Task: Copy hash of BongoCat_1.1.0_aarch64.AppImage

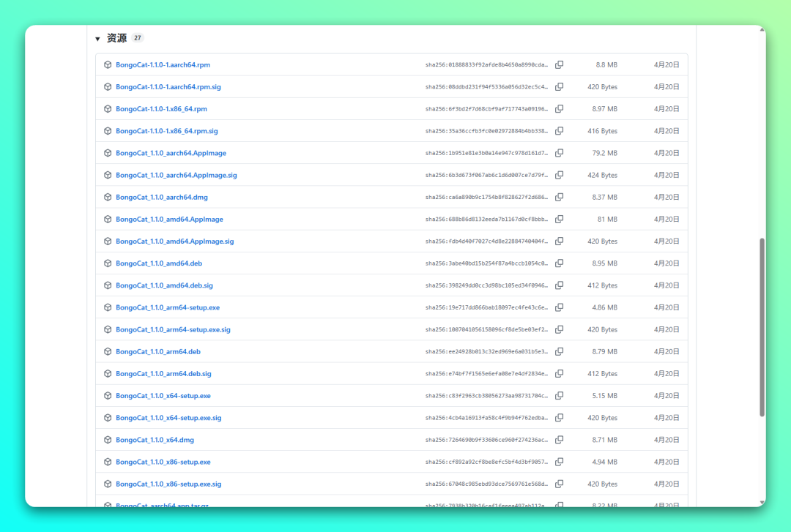Action: [x=559, y=153]
